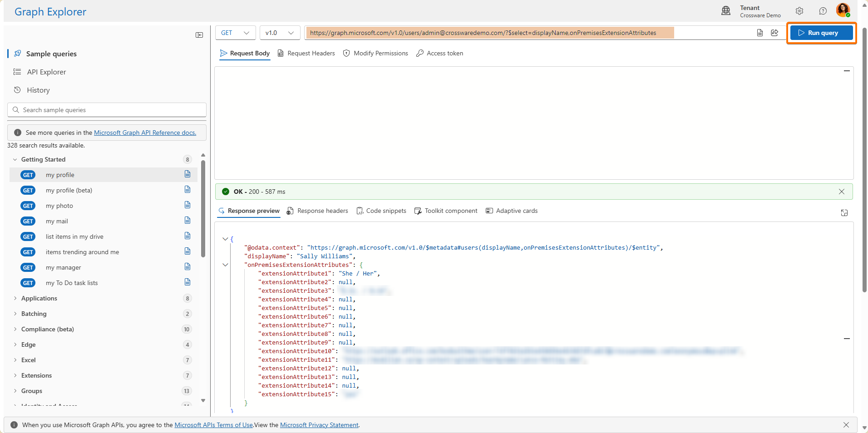
Task: Expand response area icon
Action: pos(844,213)
